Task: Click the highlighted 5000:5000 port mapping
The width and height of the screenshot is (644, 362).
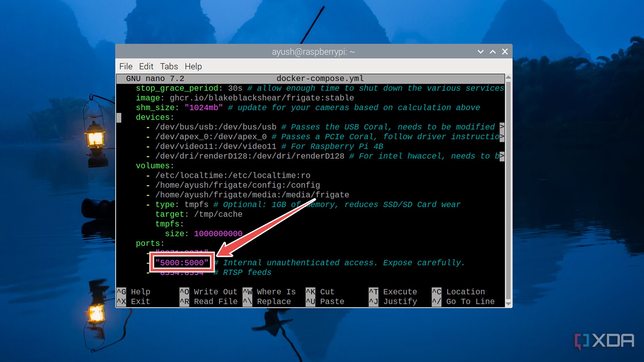Action: pos(182,262)
